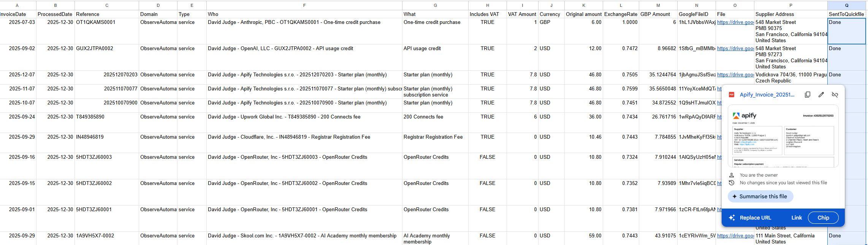This screenshot has width=868, height=245.
Task: Click the VAT Amount header cell
Action: pos(523,14)
